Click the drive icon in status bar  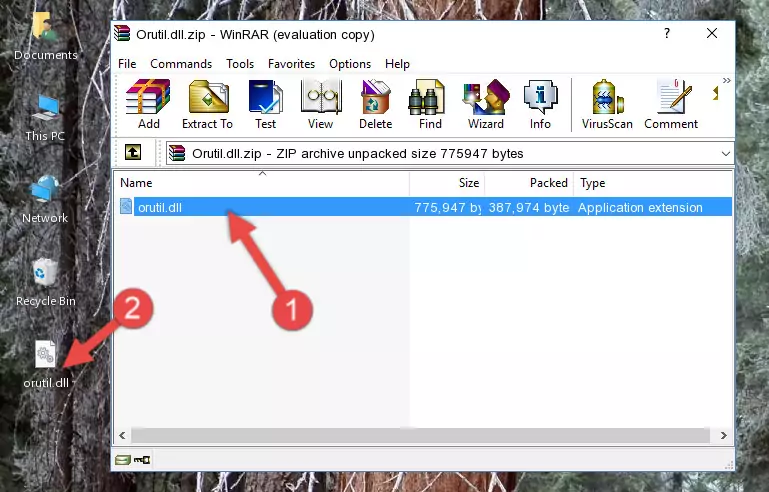pyautogui.click(x=123, y=460)
